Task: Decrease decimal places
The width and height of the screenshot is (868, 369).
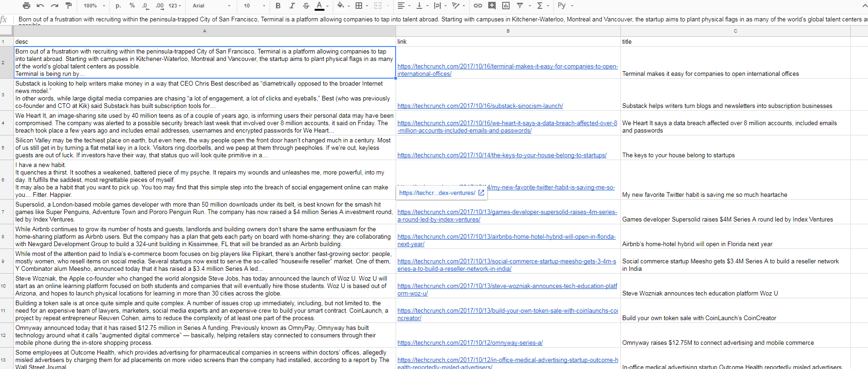Action: point(145,6)
